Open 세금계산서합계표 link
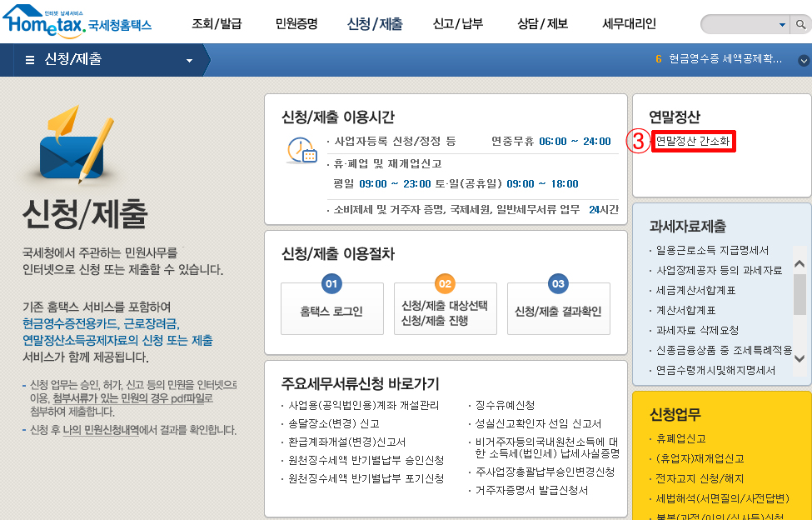This screenshot has height=520, width=812. pyautogui.click(x=695, y=291)
